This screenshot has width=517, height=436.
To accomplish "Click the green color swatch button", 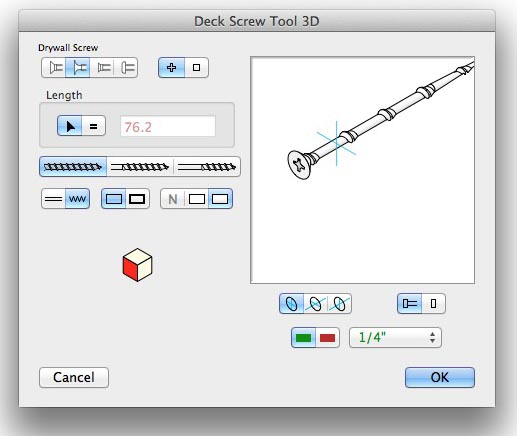I will (303, 338).
